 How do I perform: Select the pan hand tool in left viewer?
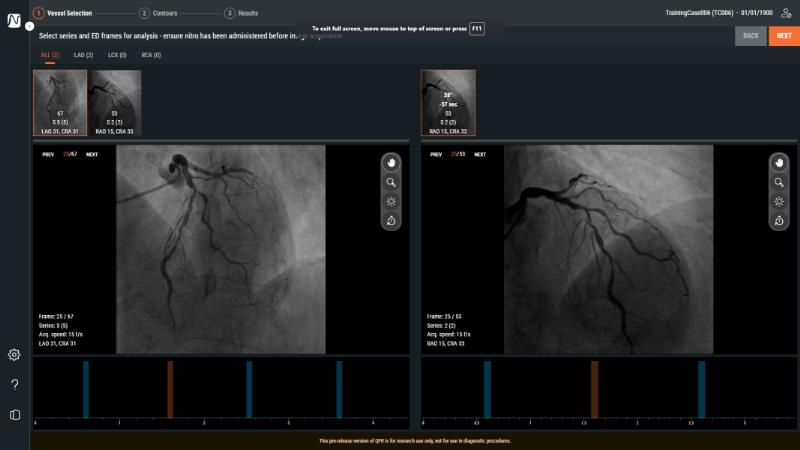coord(391,163)
